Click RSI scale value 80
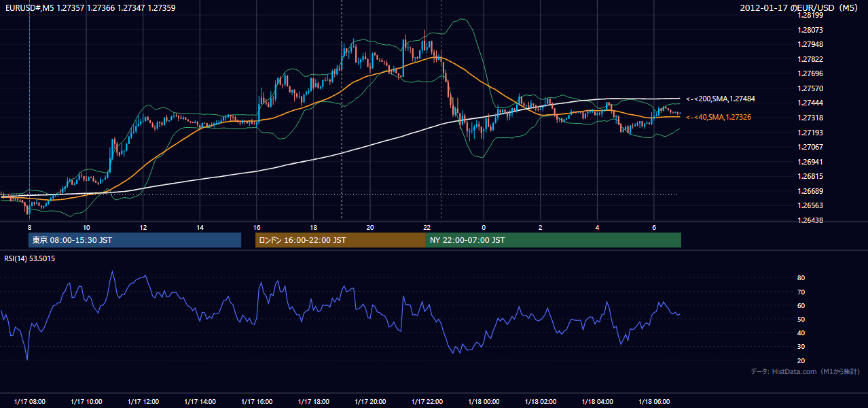Image resolution: width=868 pixels, height=408 pixels. (x=801, y=278)
